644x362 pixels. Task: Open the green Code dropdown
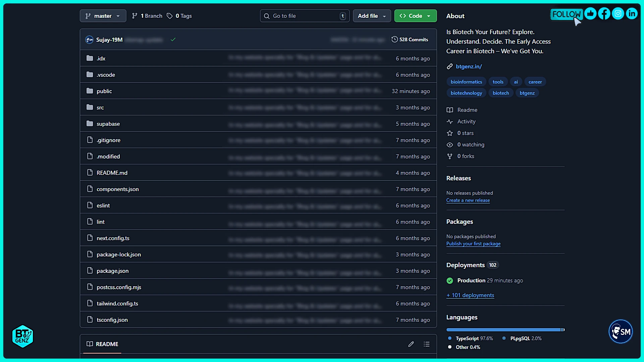[x=415, y=16]
